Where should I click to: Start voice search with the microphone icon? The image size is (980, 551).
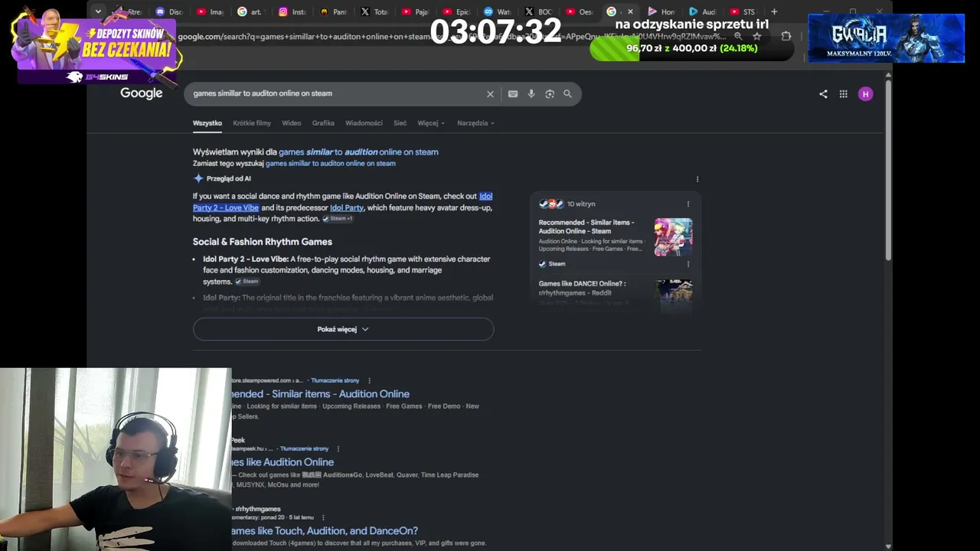click(x=531, y=93)
